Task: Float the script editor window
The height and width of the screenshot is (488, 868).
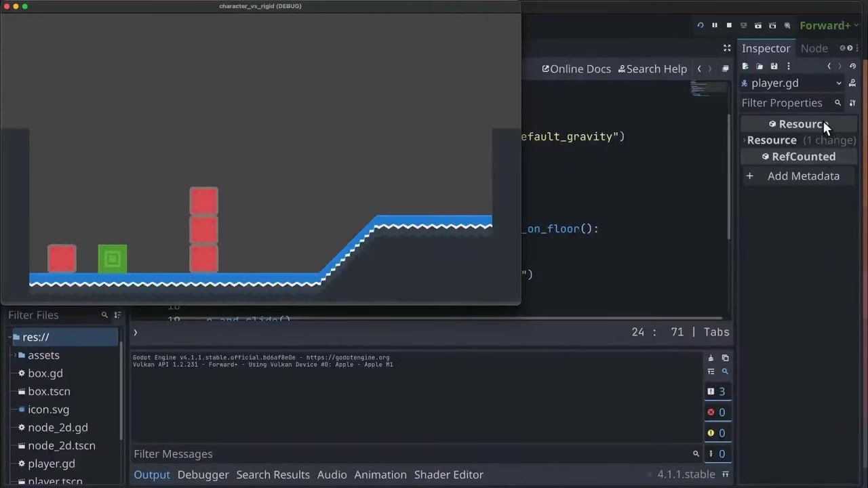Action: pyautogui.click(x=726, y=68)
